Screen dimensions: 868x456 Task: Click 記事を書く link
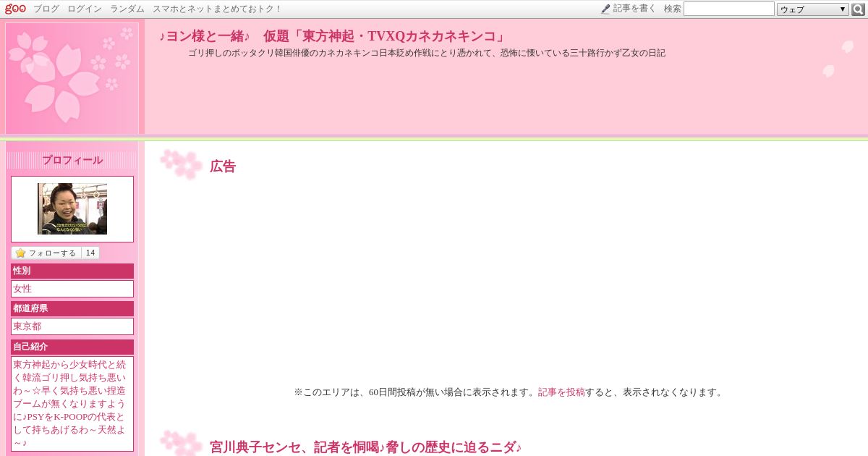tap(634, 9)
